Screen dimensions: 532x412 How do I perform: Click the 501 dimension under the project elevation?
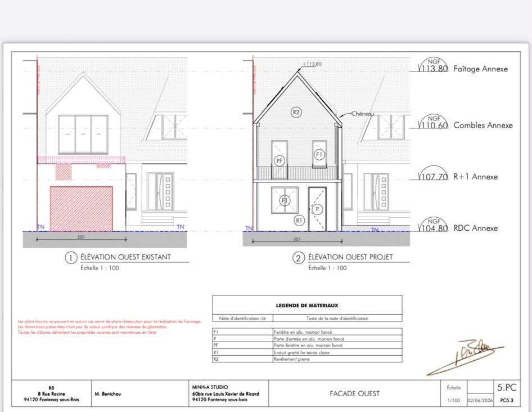(x=297, y=239)
